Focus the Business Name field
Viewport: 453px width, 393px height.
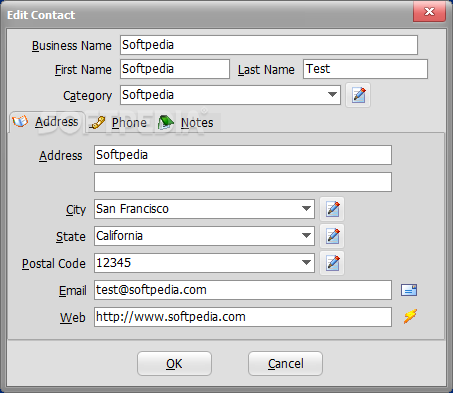click(x=269, y=45)
